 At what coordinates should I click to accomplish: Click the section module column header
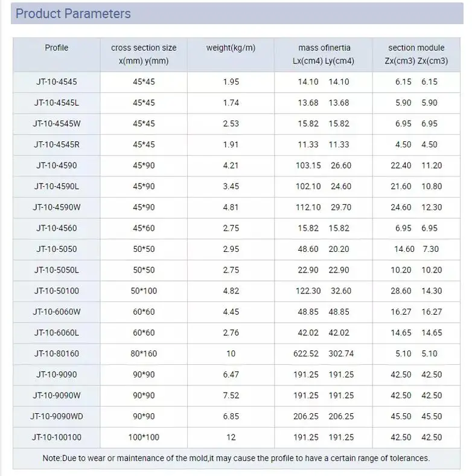416,54
